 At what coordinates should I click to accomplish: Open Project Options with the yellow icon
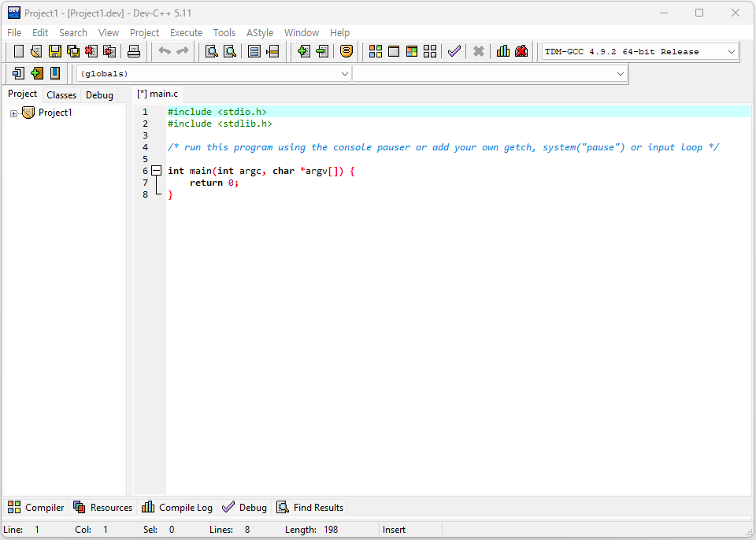[x=346, y=51]
